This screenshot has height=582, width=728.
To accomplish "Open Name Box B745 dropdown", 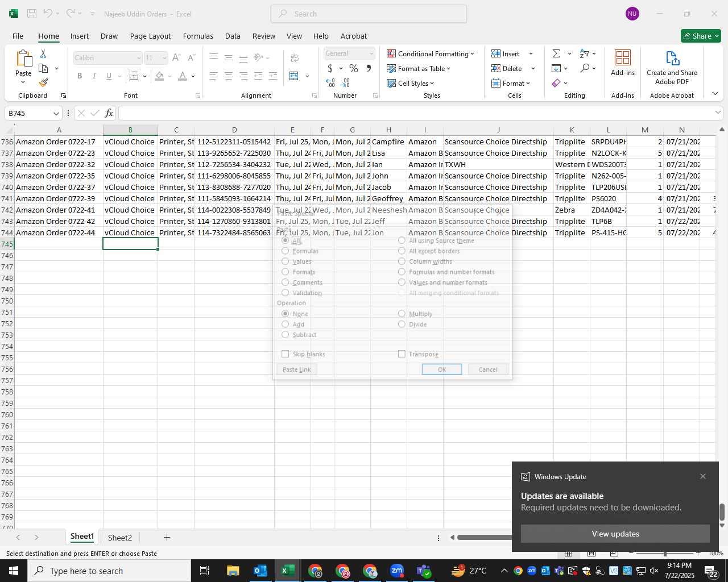I will pos(56,114).
